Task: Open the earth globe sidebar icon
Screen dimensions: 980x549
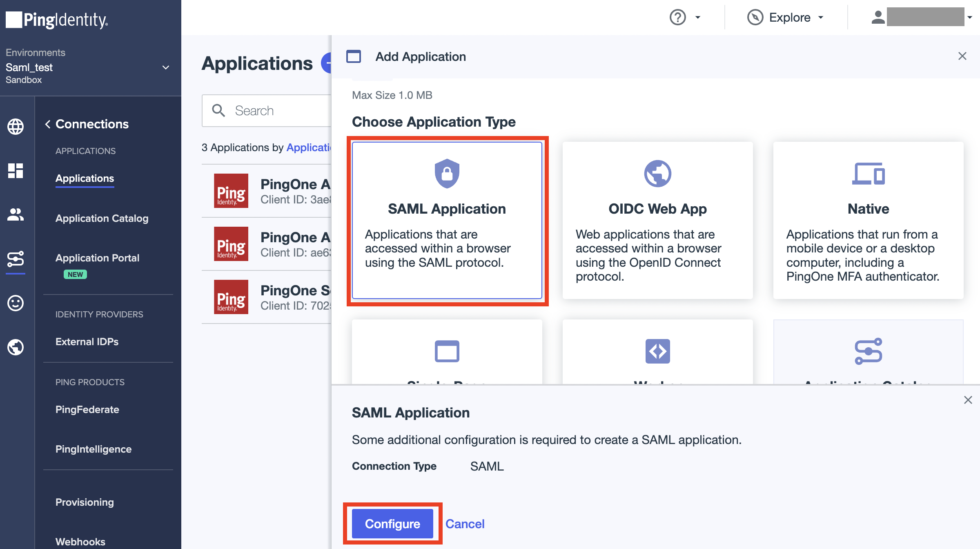Action: pyautogui.click(x=16, y=347)
